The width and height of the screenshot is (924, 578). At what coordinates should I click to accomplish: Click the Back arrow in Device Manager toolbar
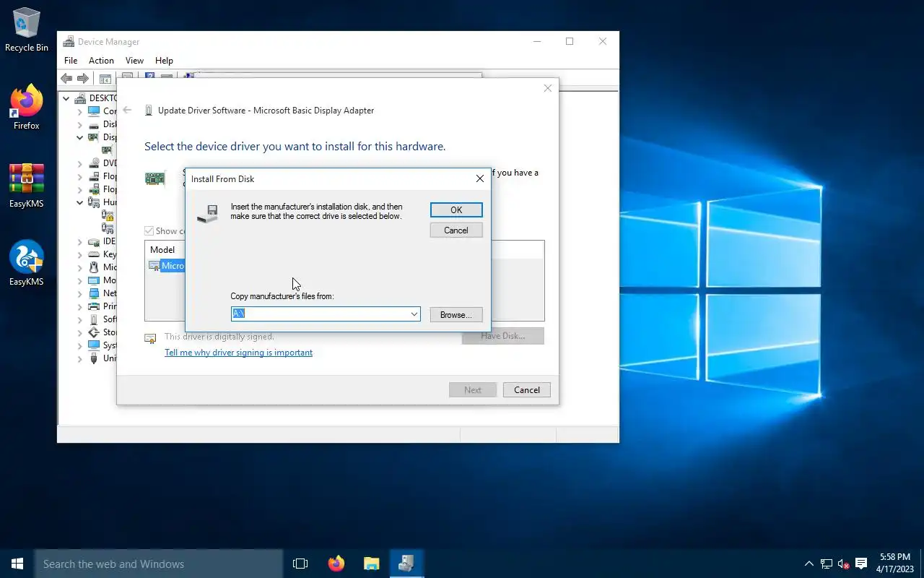(66, 78)
